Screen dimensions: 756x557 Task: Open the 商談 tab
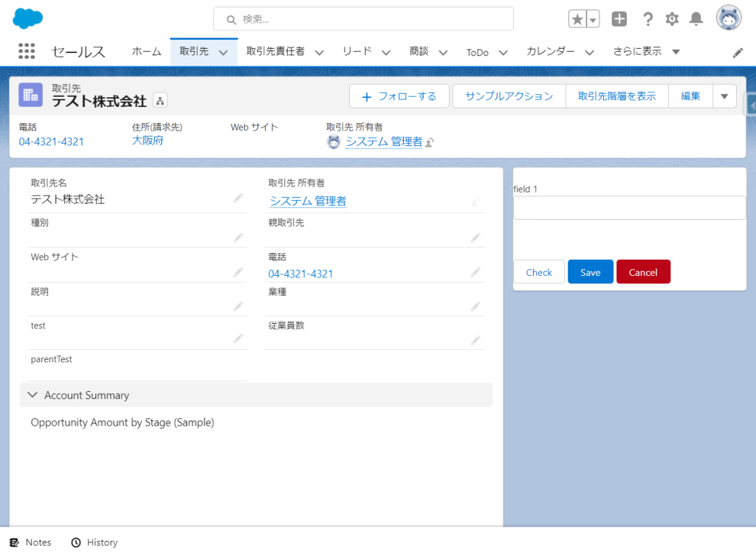tap(419, 52)
